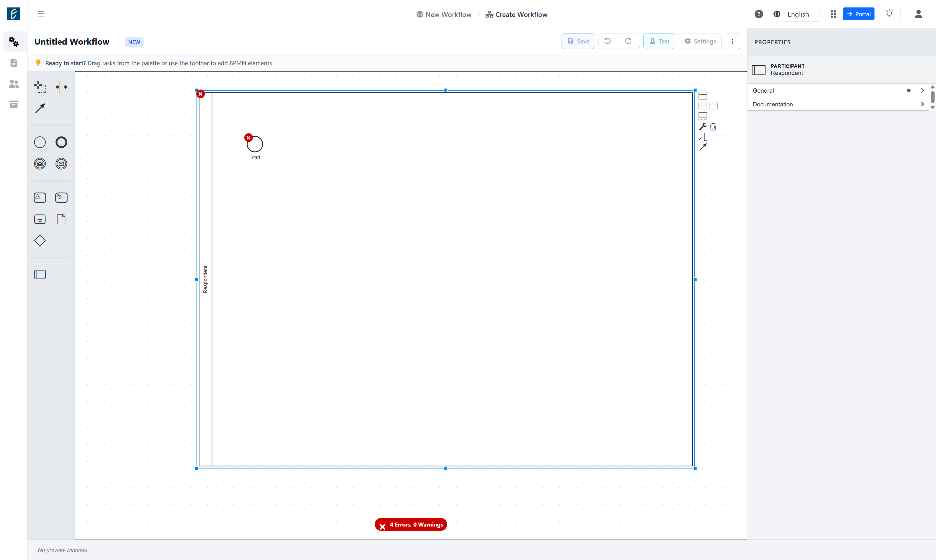The image size is (936, 560).
Task: Pick the outlined message intermediate event
Action: [61, 164]
